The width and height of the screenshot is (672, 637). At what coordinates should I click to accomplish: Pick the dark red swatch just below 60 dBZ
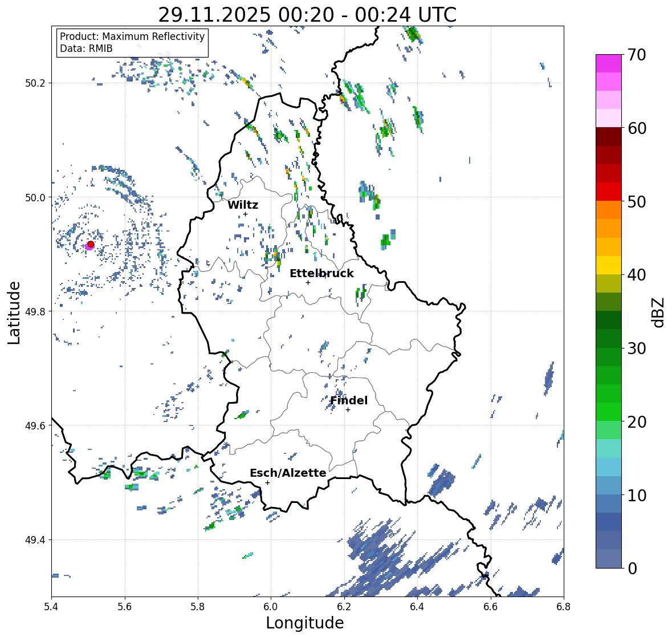(609, 136)
